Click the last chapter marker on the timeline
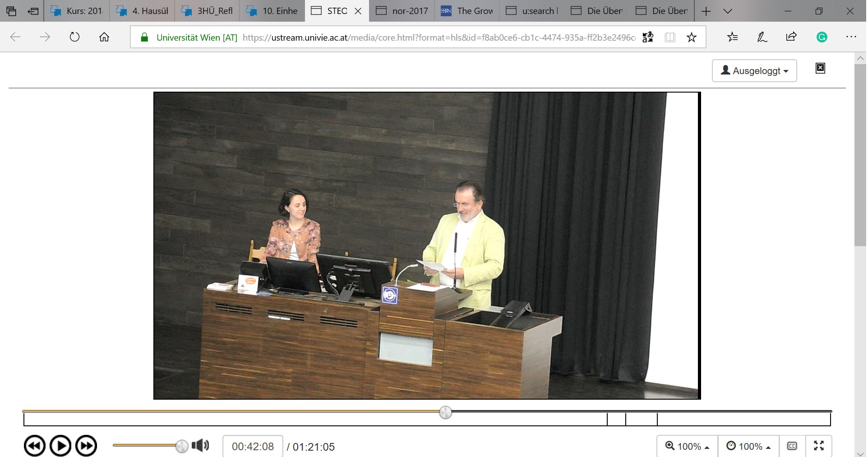This screenshot has height=457, width=868. coord(657,420)
